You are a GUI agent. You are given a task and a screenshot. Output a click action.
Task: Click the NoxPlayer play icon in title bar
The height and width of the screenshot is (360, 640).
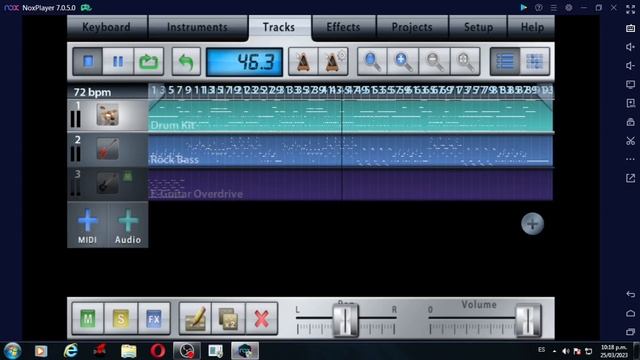523,7
